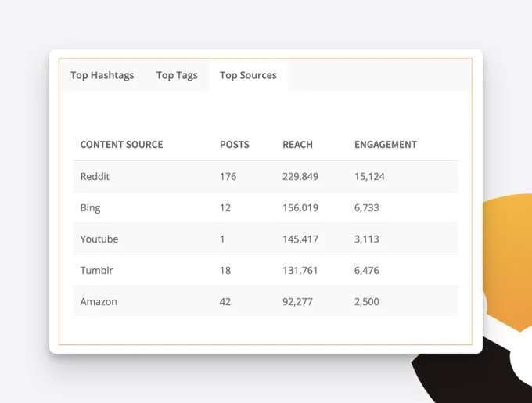Switch to the Top Hashtags tab
This screenshot has width=532, height=403.
pyautogui.click(x=102, y=75)
